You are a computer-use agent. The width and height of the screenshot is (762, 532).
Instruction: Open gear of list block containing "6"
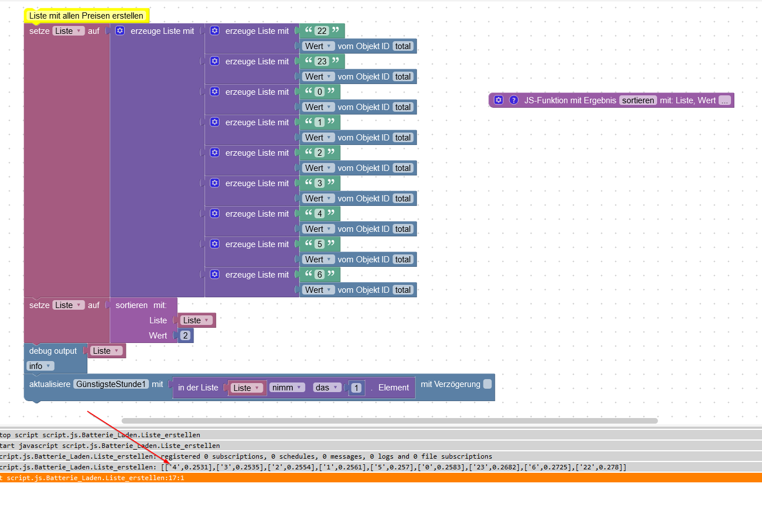[215, 274]
